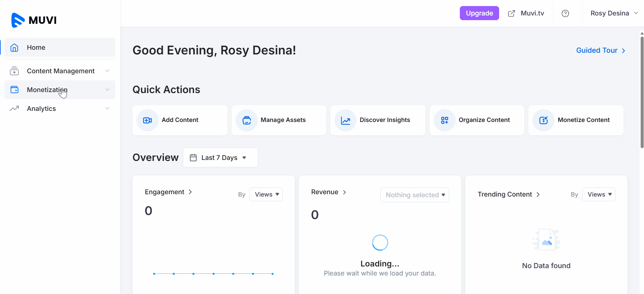The width and height of the screenshot is (644, 294).
Task: Click the Organize Content grid icon
Action: click(x=445, y=120)
